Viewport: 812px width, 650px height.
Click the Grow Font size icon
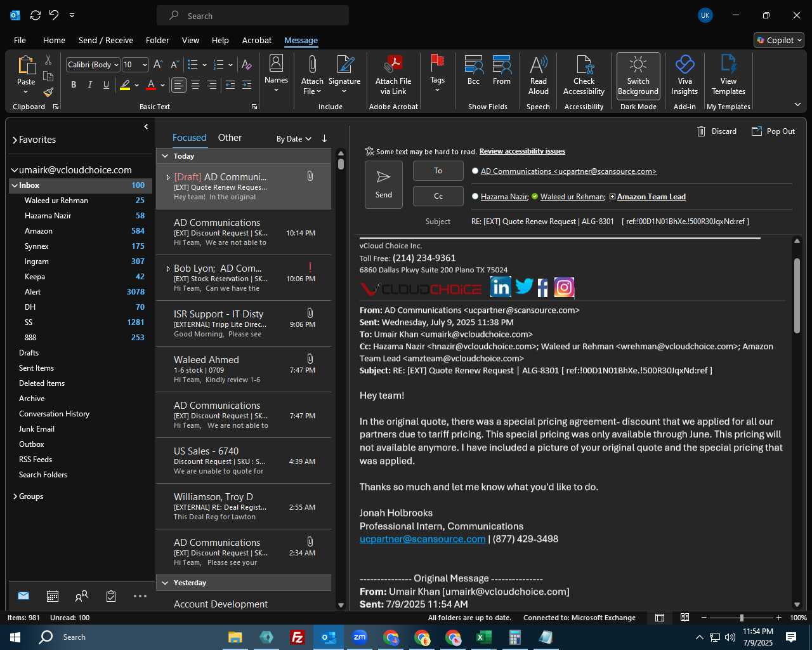click(x=158, y=65)
